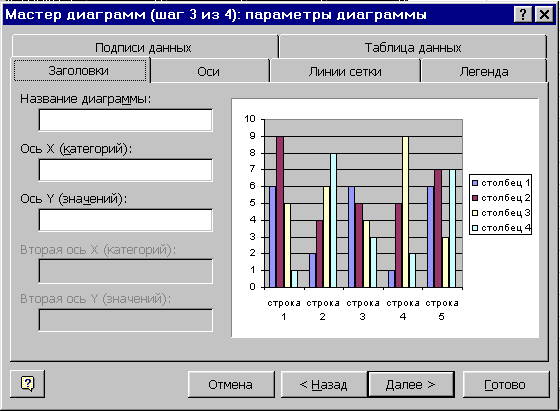Switch to the Легенда tab
This screenshot has width=560, height=411.
point(484,71)
